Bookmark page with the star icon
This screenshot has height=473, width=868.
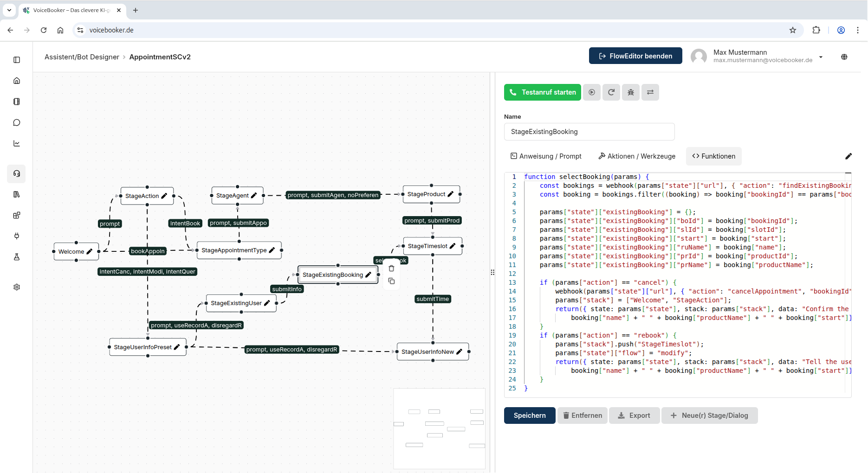(x=792, y=30)
